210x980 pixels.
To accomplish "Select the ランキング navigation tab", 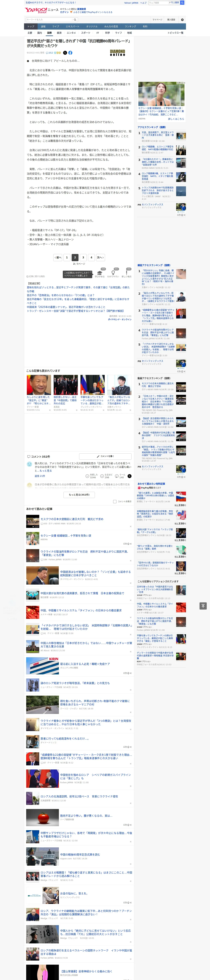I will pyautogui.click(x=130, y=27).
